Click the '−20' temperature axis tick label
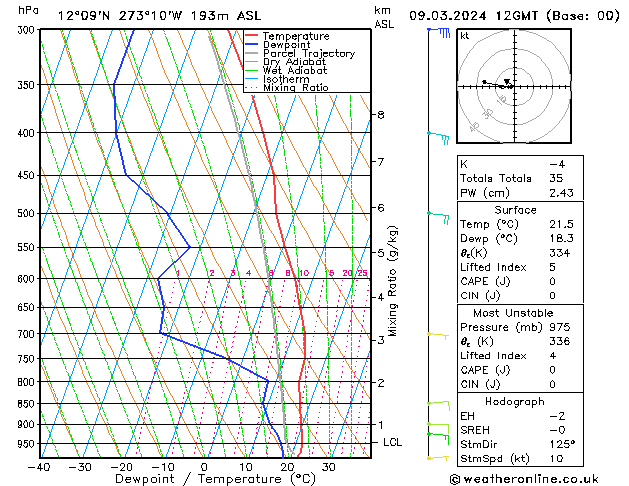The width and height of the screenshot is (629, 486). tap(122, 467)
